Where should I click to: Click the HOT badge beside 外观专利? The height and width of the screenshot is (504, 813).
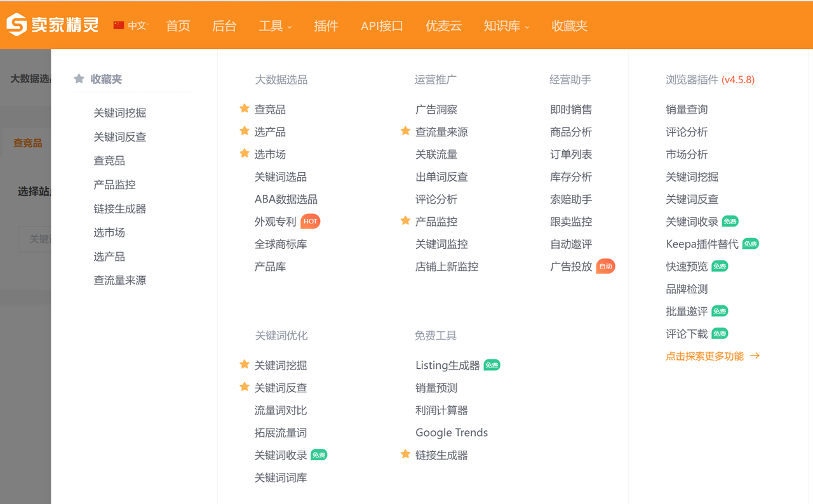tap(311, 222)
